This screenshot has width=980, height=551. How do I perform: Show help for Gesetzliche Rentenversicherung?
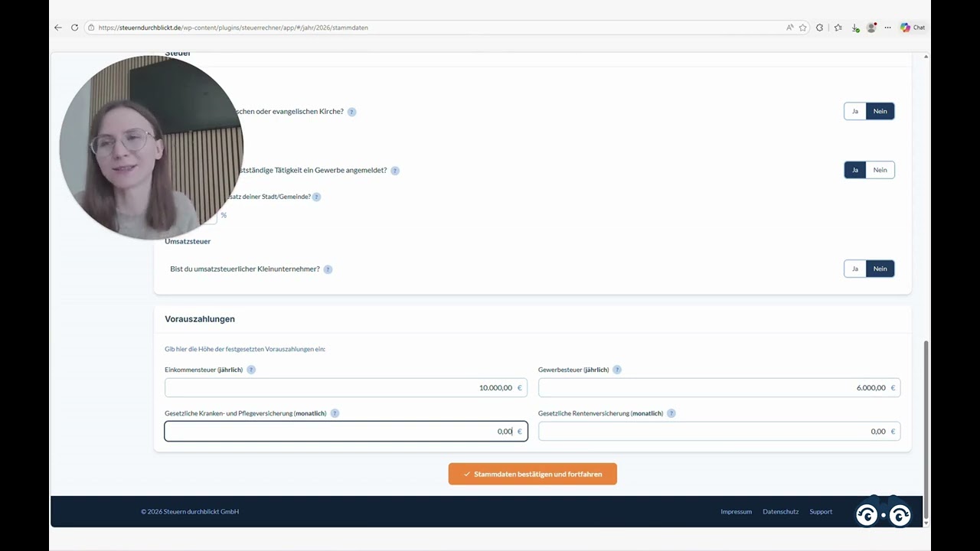point(671,413)
